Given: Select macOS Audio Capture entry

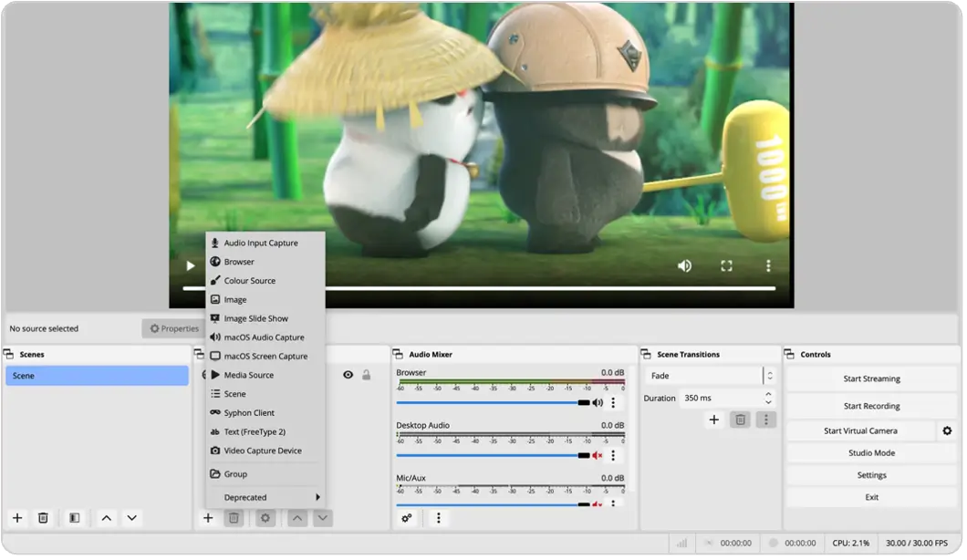Looking at the screenshot, I should pos(265,338).
